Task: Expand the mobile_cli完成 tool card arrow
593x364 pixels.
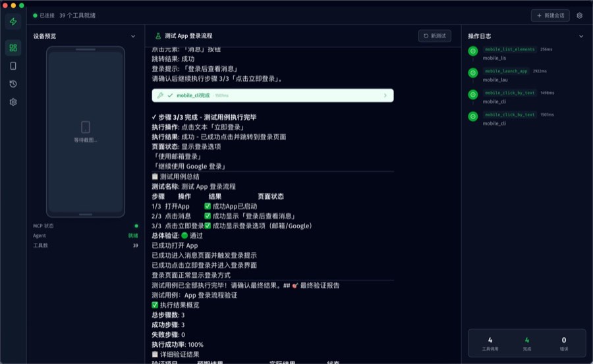Action: click(385, 95)
